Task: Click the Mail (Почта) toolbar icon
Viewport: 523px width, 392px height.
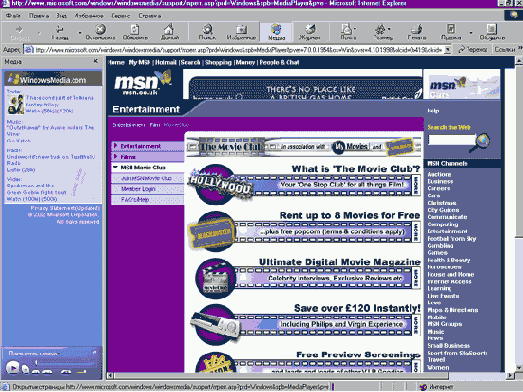Action: [348, 32]
